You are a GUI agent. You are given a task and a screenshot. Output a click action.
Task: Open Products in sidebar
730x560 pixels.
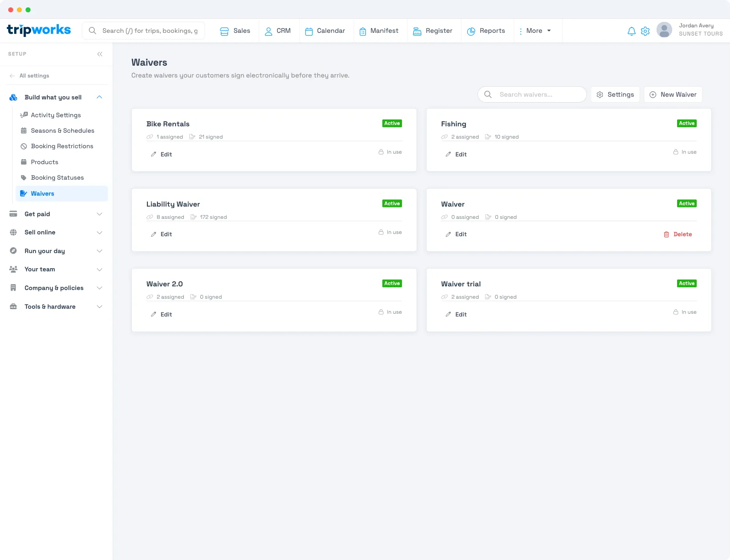[x=62, y=162]
